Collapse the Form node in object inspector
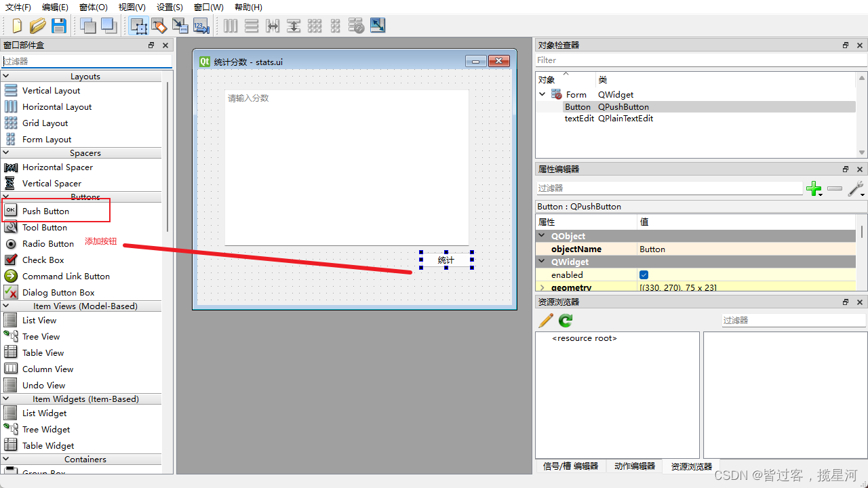The width and height of the screenshot is (868, 488). (542, 95)
